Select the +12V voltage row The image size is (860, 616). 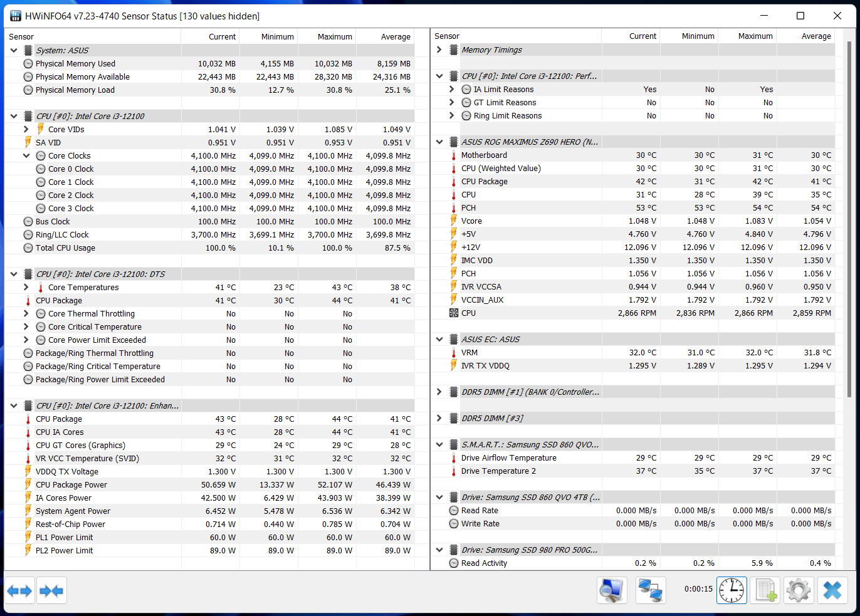point(633,247)
